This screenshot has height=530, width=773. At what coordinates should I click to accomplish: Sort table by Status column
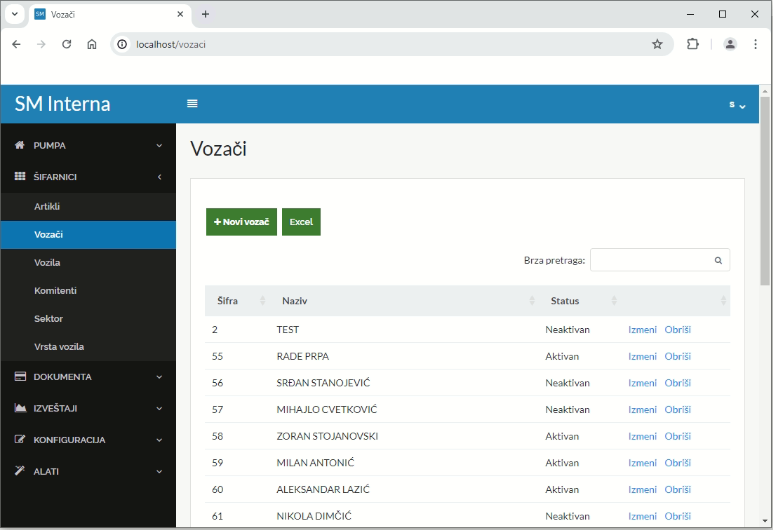580,301
